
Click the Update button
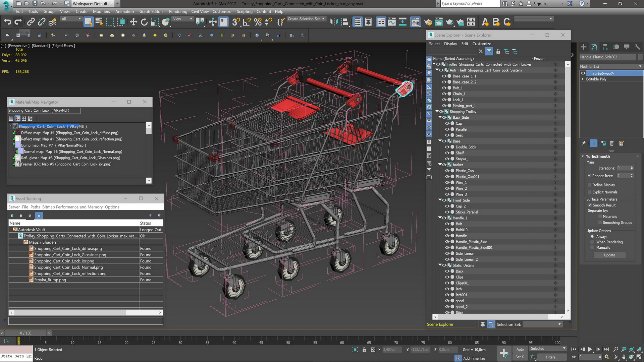point(609,255)
